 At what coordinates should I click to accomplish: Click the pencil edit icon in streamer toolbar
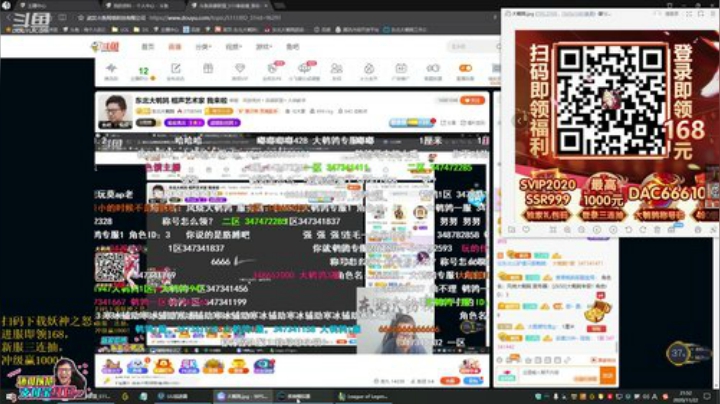pyautogui.click(x=176, y=68)
